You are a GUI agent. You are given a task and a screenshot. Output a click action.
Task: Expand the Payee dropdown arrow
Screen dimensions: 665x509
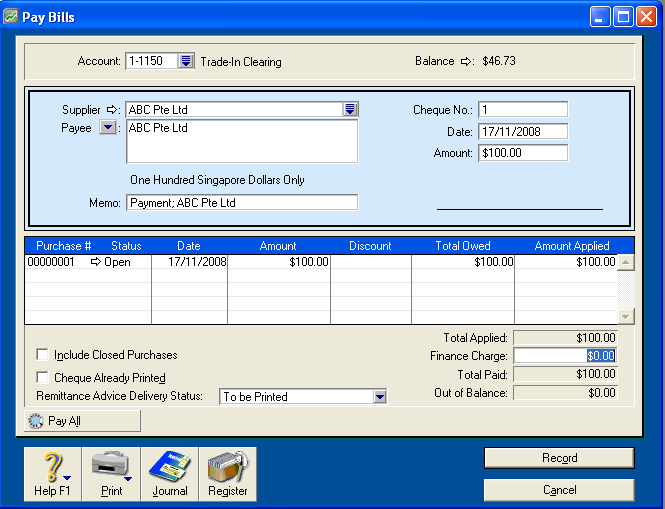[108, 127]
